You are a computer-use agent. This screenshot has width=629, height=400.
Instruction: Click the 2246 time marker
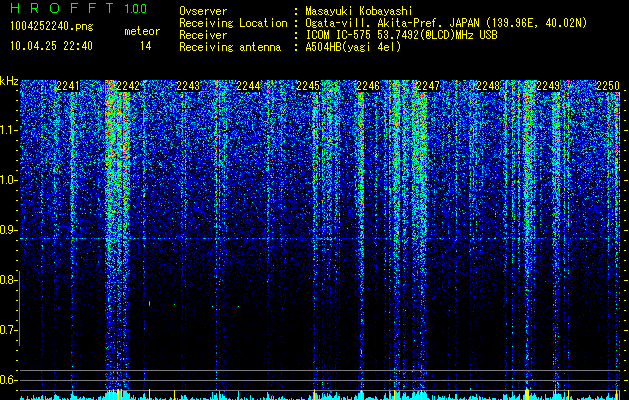(x=368, y=86)
